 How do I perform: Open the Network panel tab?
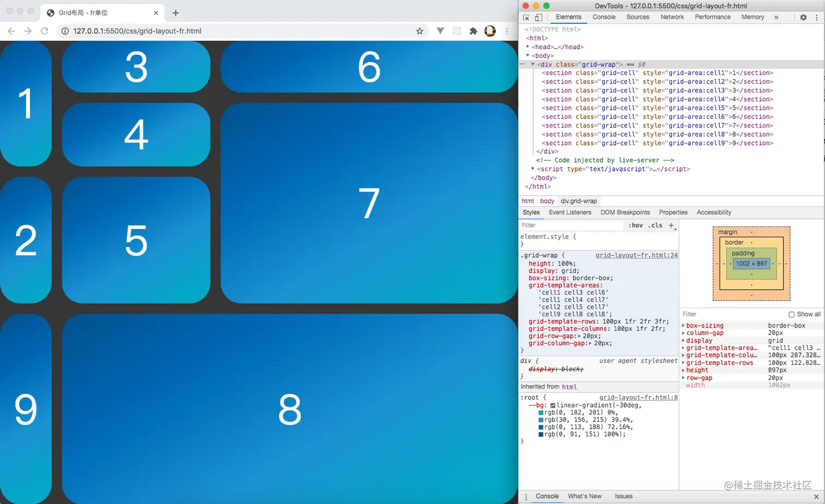point(672,17)
